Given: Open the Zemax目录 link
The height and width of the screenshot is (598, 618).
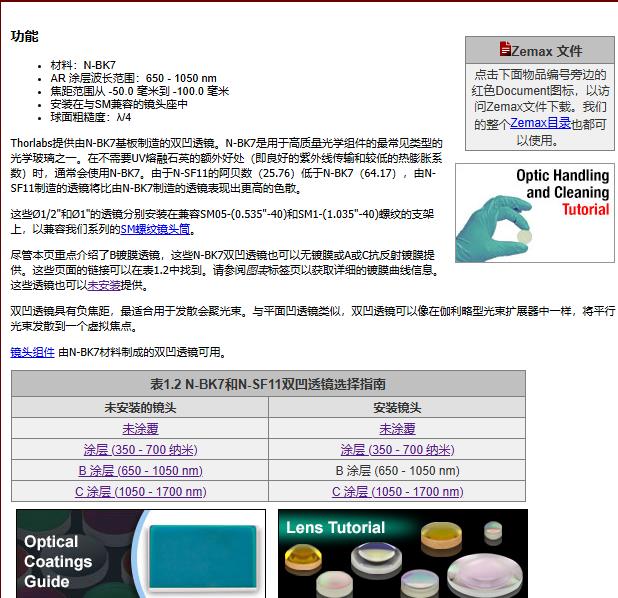Looking at the screenshot, I should 540,123.
